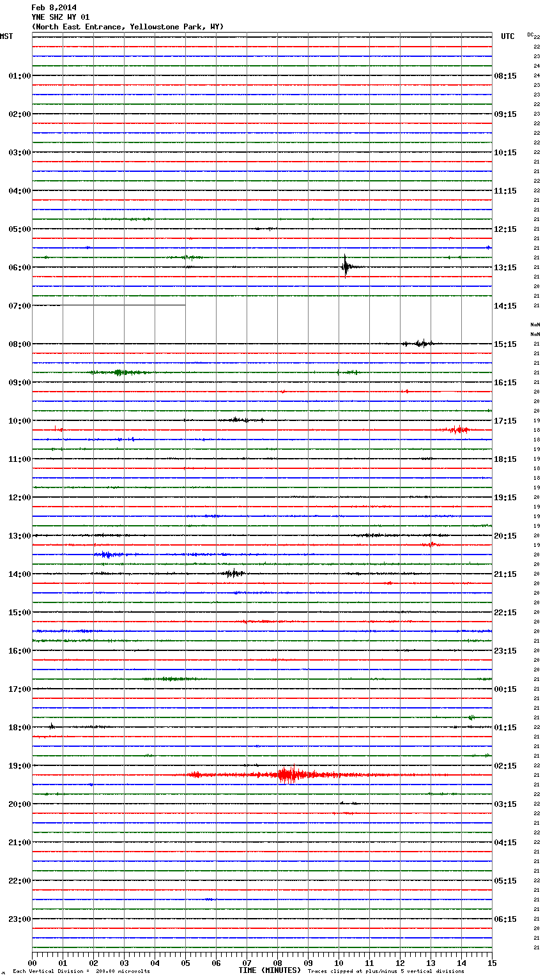The width and height of the screenshot is (543, 980).
Task: Select the 23:00 MST time label
Action: [x=20, y=919]
